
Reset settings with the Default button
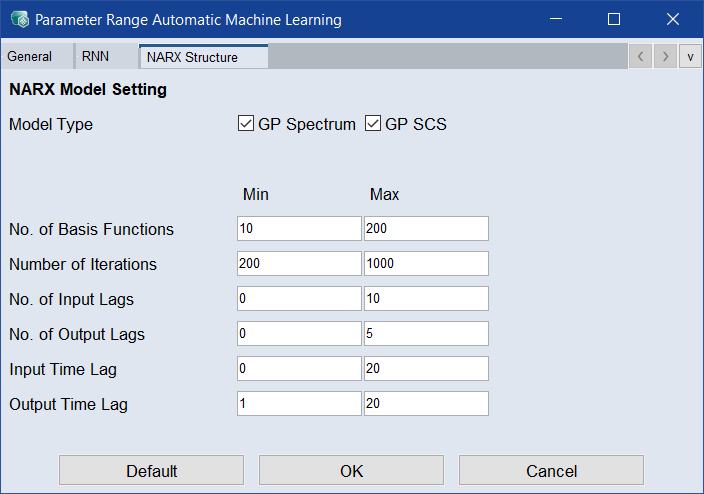(x=151, y=471)
